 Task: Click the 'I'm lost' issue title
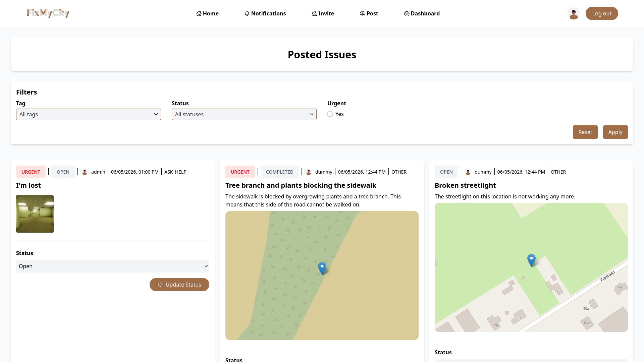point(29,185)
